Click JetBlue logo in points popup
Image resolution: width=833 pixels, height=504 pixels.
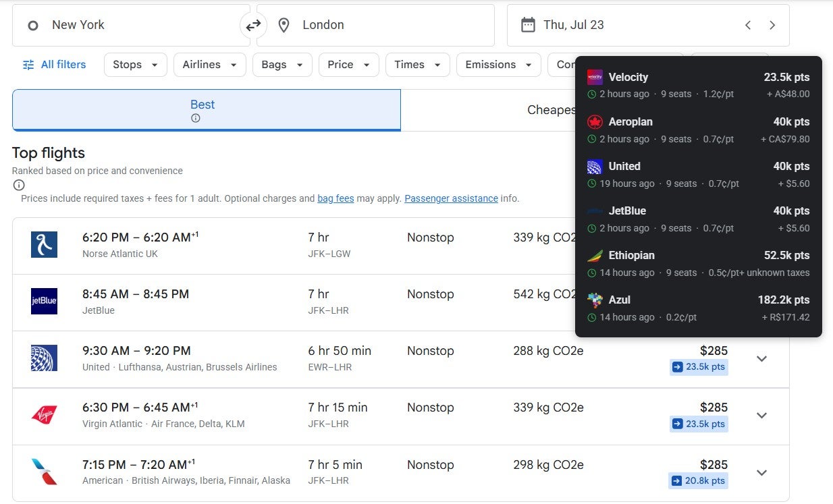(595, 211)
